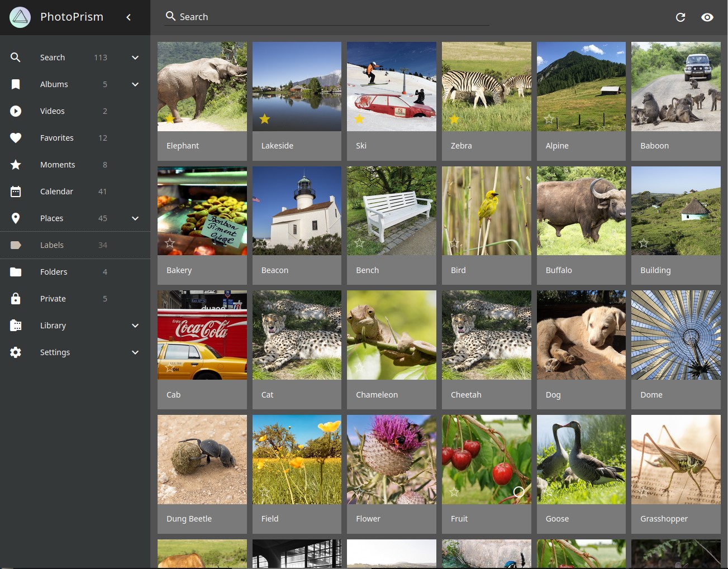The width and height of the screenshot is (728, 569).
Task: Open Places using the map pin icon
Action: point(16,218)
